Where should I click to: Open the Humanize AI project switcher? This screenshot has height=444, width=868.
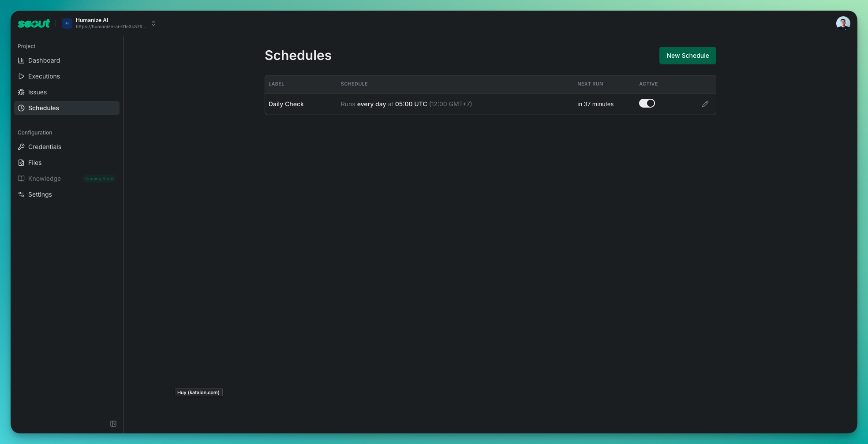tap(153, 23)
